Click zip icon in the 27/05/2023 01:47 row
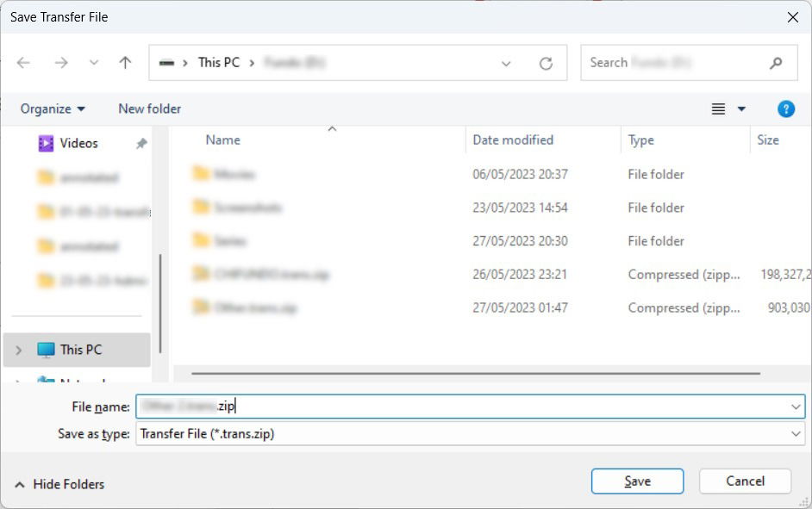The height and width of the screenshot is (509, 812). pos(200,307)
